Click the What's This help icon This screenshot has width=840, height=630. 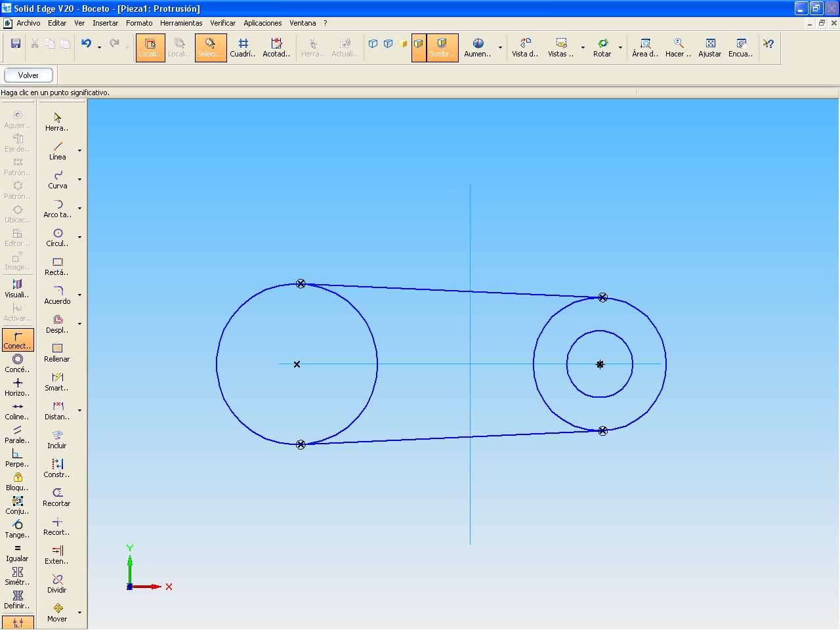point(768,44)
